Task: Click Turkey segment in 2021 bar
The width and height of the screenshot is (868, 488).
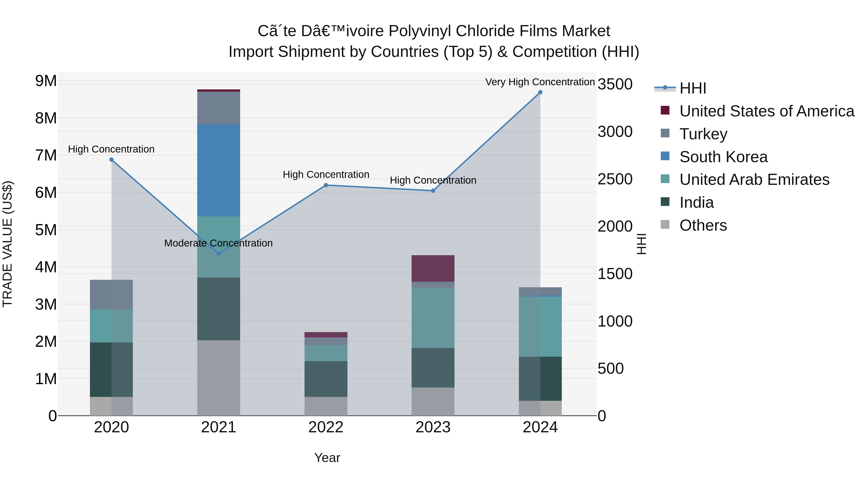Action: [x=219, y=108]
